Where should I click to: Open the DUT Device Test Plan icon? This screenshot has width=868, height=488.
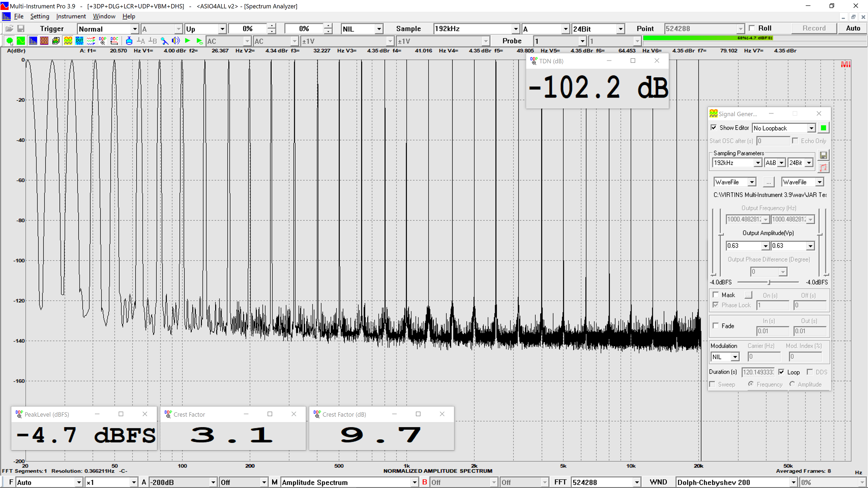coord(80,41)
